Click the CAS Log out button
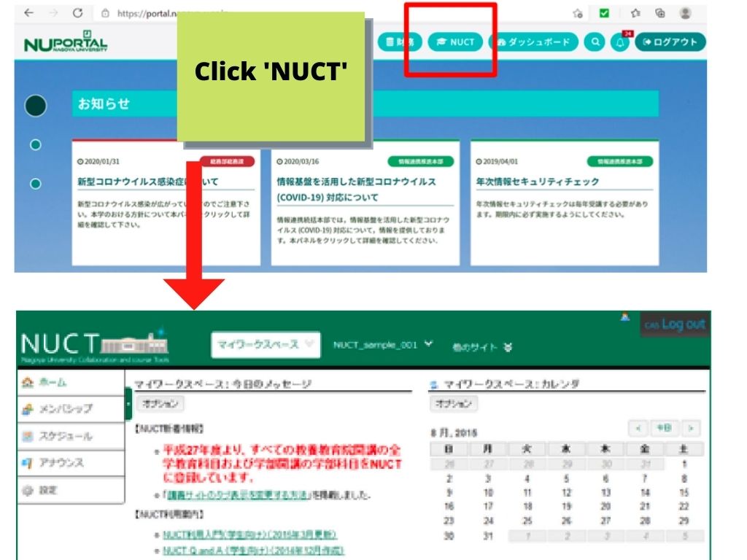The width and height of the screenshot is (747, 560). (x=675, y=324)
